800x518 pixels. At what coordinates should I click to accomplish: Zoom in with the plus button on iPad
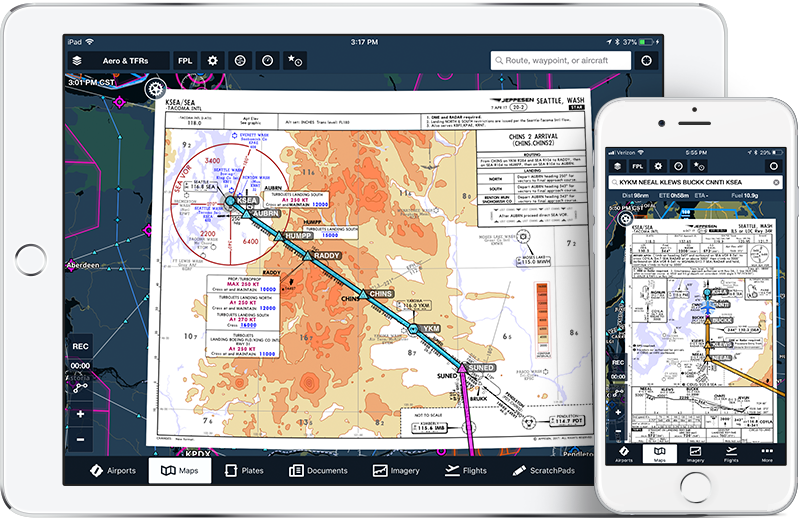click(80, 414)
